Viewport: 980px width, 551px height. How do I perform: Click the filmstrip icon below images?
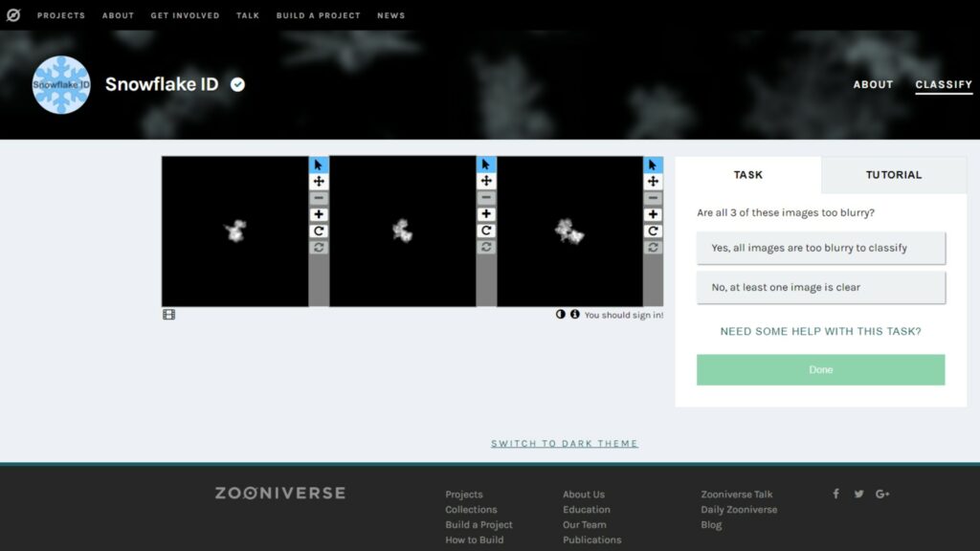(168, 314)
